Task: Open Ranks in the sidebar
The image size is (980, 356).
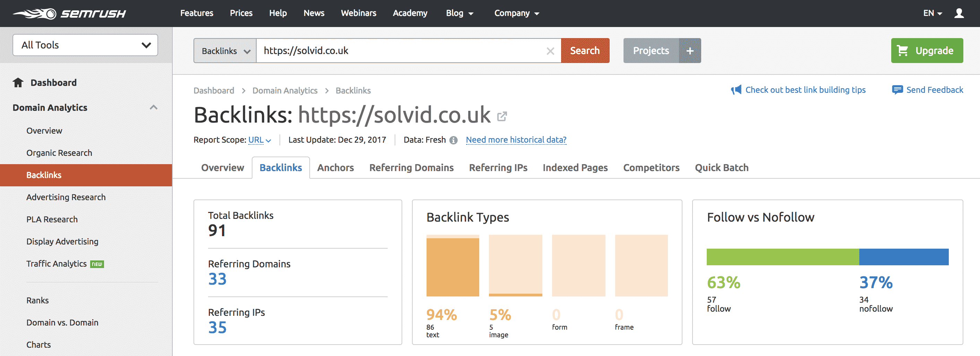Action: pyautogui.click(x=37, y=301)
